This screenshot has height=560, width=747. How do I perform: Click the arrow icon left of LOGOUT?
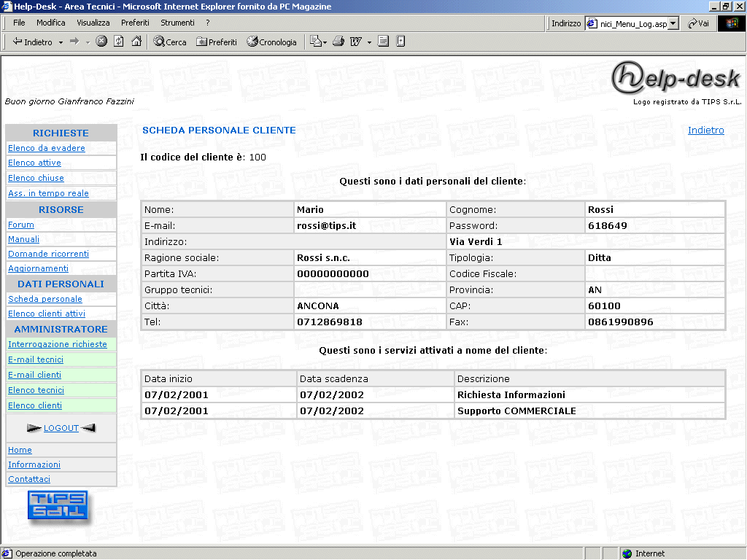[34, 428]
